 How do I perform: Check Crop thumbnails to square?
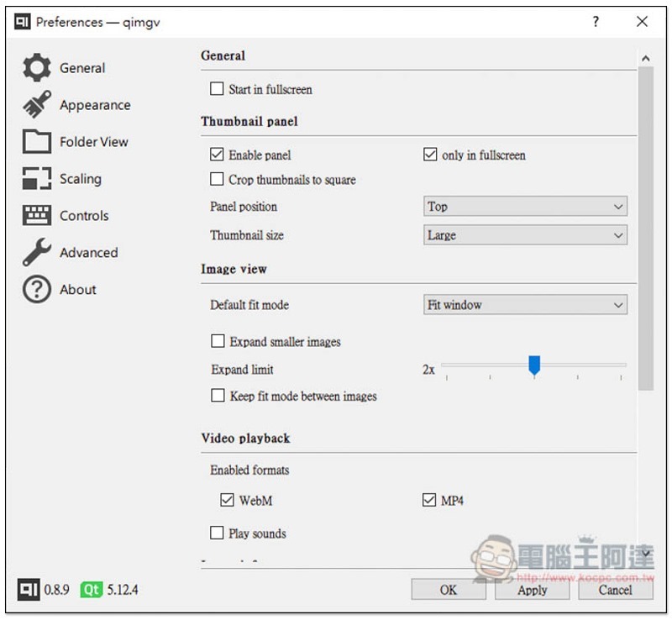point(217,179)
